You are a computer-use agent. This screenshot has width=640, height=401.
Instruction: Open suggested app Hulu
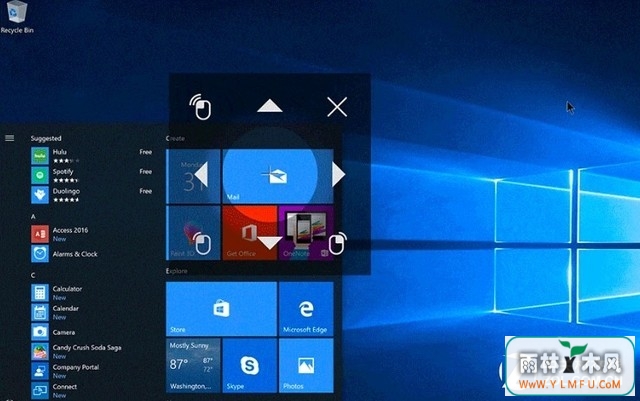coord(91,156)
